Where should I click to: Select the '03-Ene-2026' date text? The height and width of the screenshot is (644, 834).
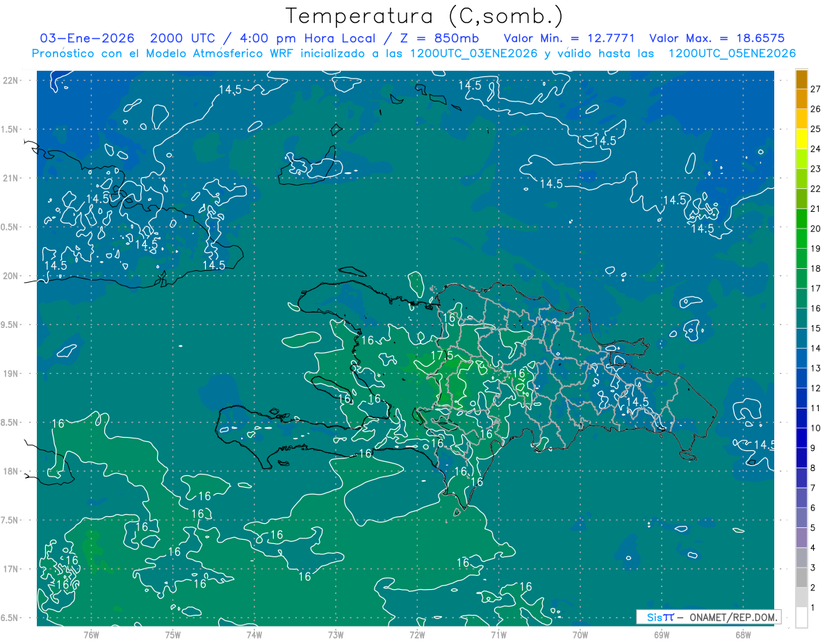(88, 38)
